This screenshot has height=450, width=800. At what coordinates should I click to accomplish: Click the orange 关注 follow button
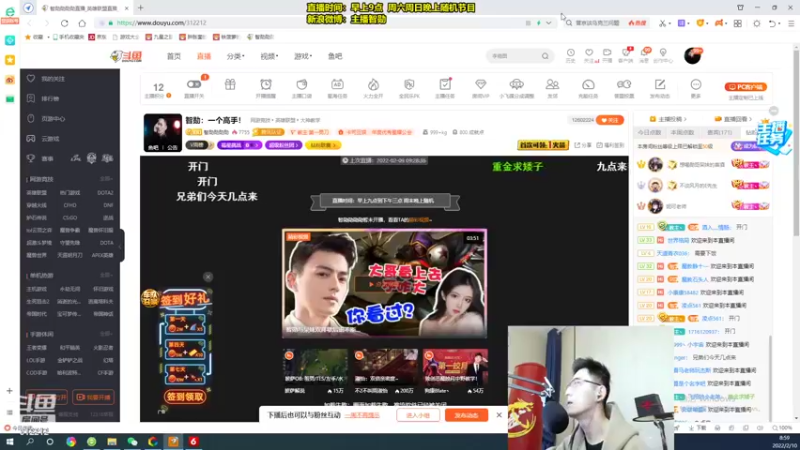pos(610,120)
